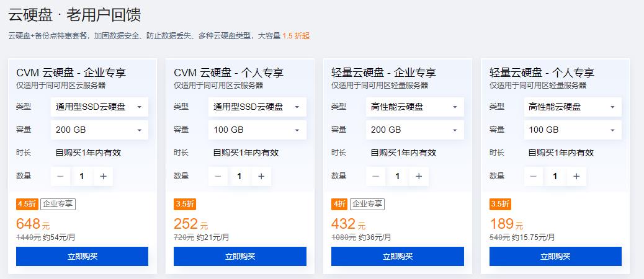Decrease quantity in 轻量云硬盘 - 企业专享 card

376,177
